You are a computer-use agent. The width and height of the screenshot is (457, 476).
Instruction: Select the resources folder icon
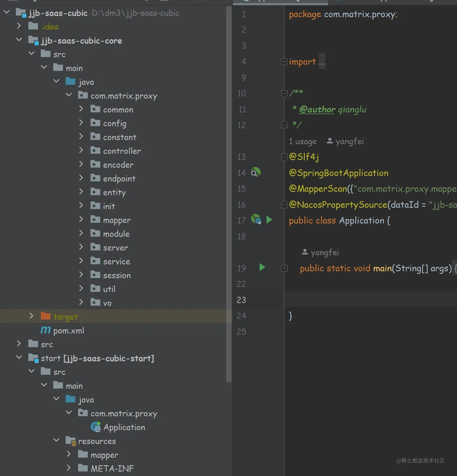pos(71,441)
